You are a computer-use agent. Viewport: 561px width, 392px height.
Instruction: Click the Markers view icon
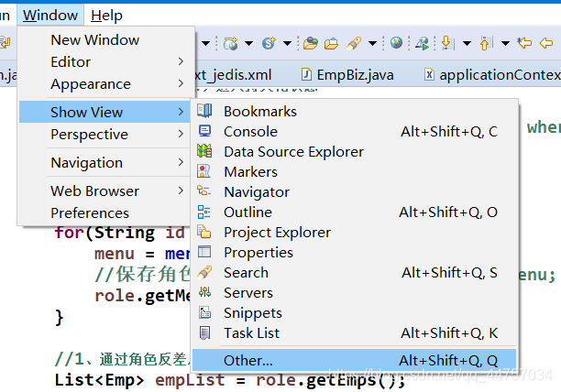(204, 171)
